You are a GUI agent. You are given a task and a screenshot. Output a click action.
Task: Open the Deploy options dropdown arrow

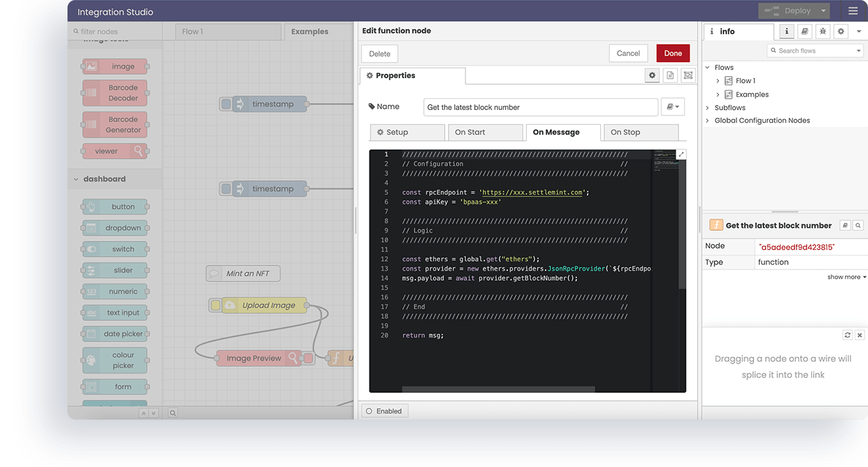pos(823,11)
